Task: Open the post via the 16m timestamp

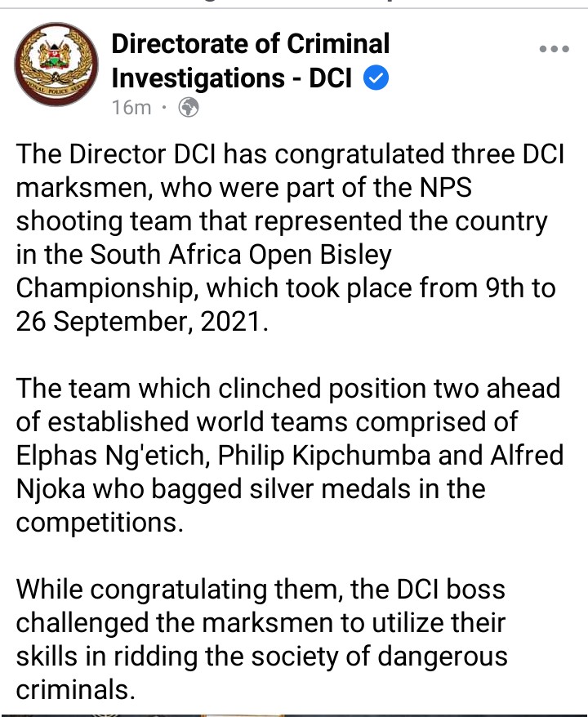Action: (131, 107)
